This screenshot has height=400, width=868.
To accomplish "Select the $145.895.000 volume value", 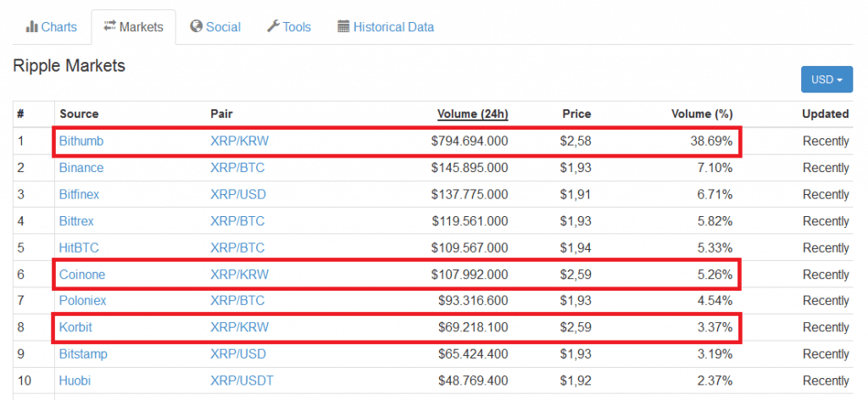I will click(470, 168).
